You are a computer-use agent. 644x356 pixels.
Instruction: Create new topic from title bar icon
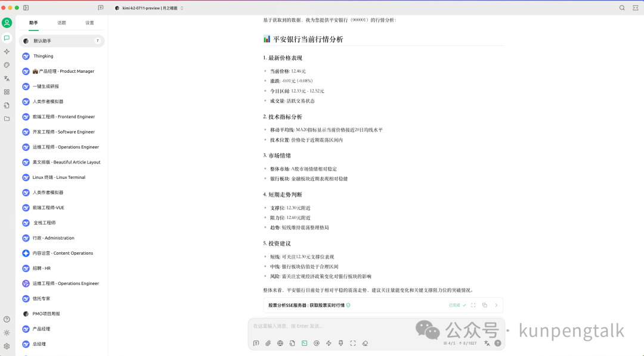click(101, 8)
